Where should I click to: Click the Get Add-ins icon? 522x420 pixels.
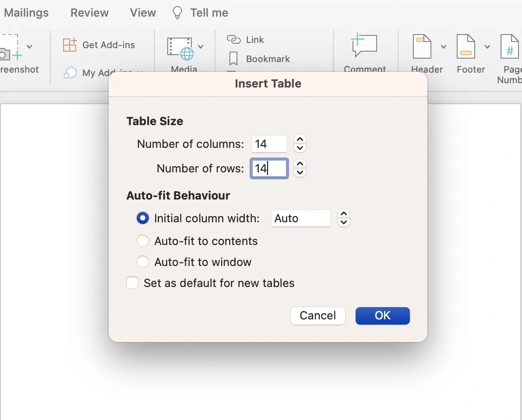[x=70, y=45]
